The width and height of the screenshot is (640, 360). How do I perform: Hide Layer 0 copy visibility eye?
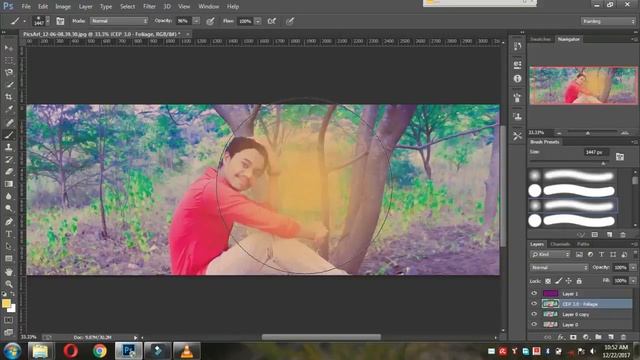point(534,314)
